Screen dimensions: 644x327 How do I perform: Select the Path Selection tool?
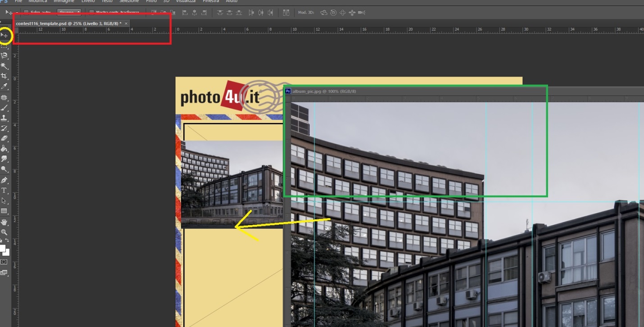click(x=5, y=201)
